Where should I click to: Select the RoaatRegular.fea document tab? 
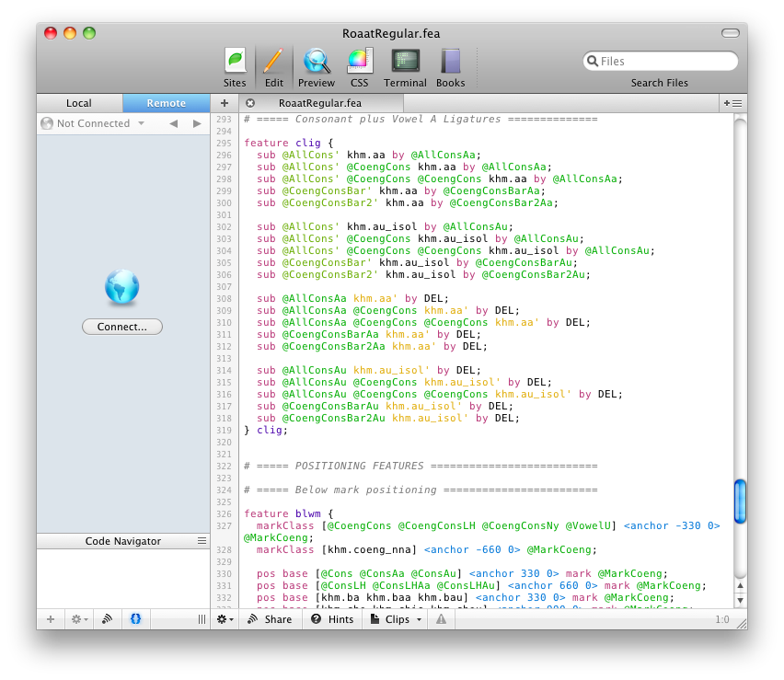pyautogui.click(x=319, y=103)
